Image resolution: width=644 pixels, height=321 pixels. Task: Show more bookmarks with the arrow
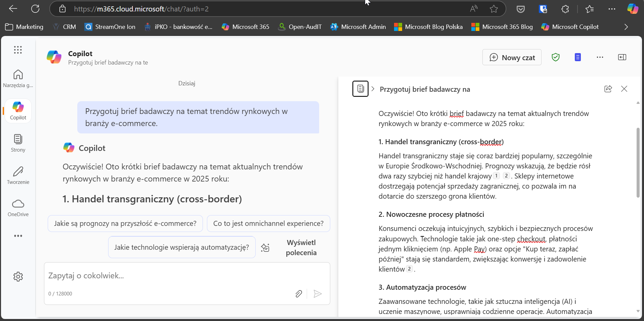pyautogui.click(x=626, y=27)
